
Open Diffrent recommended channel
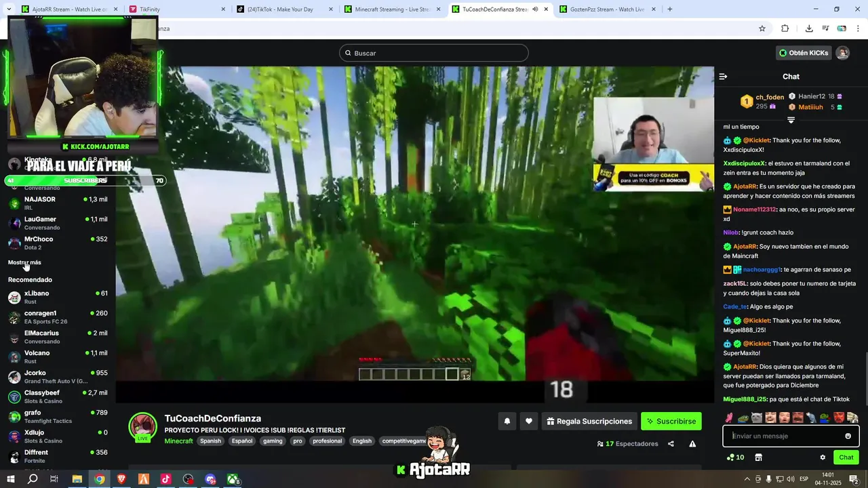click(58, 456)
